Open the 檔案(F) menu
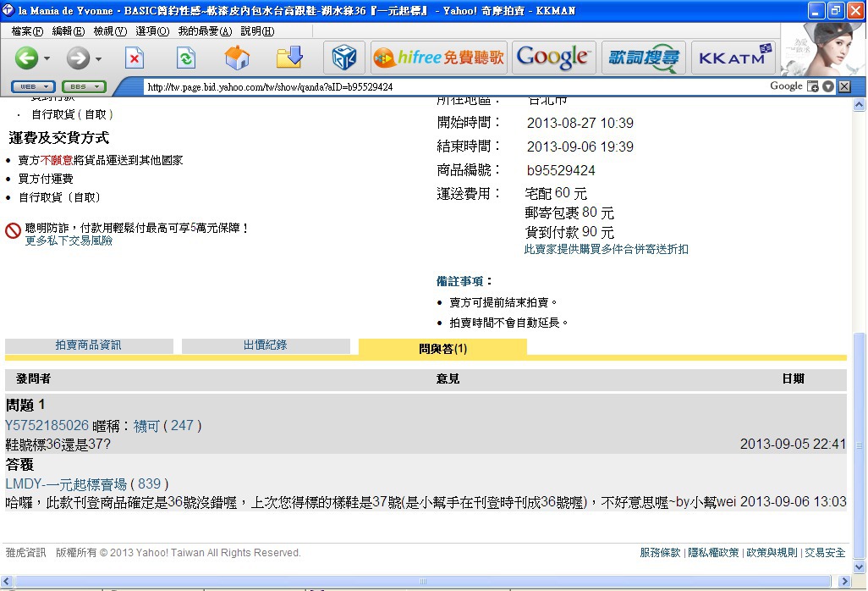 point(27,31)
